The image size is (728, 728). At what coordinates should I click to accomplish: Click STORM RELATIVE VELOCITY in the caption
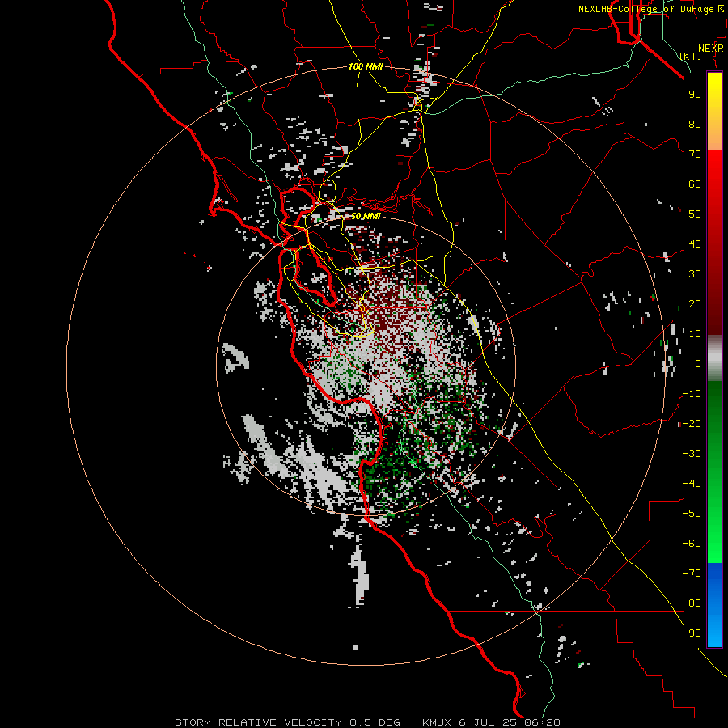pos(259,722)
